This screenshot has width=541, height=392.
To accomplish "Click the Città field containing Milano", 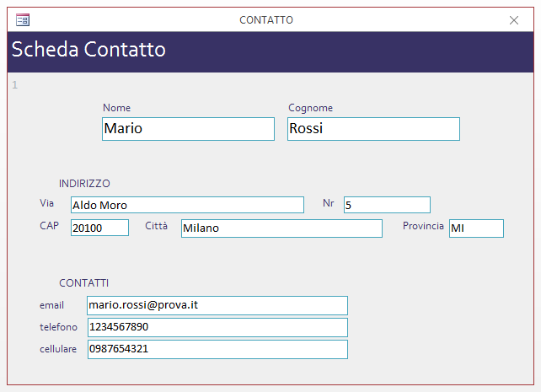I will 281,228.
